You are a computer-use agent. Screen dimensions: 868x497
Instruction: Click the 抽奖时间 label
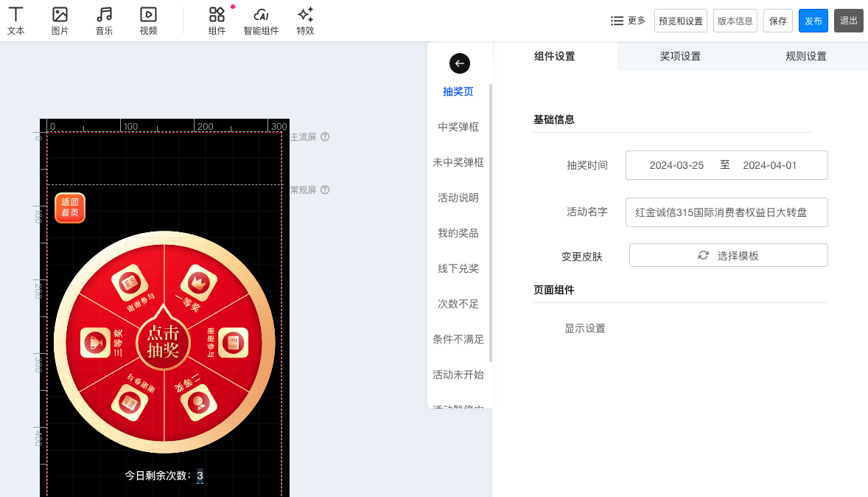click(587, 166)
